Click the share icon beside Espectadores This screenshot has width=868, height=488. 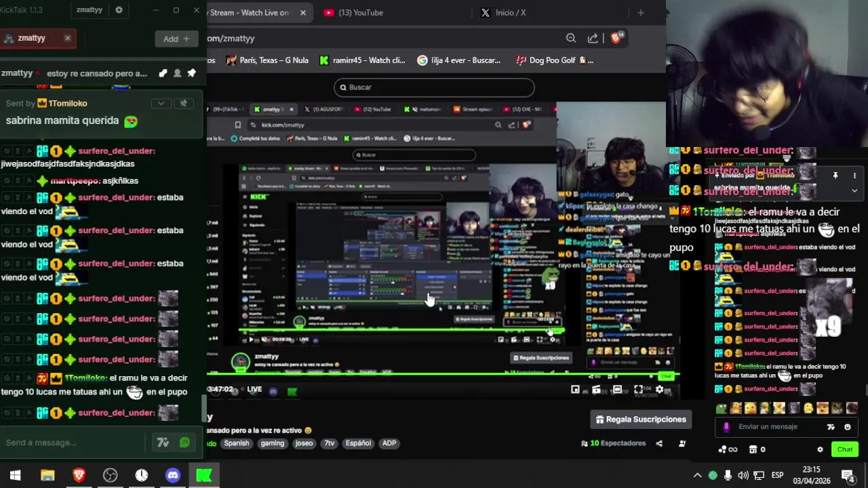(x=659, y=443)
